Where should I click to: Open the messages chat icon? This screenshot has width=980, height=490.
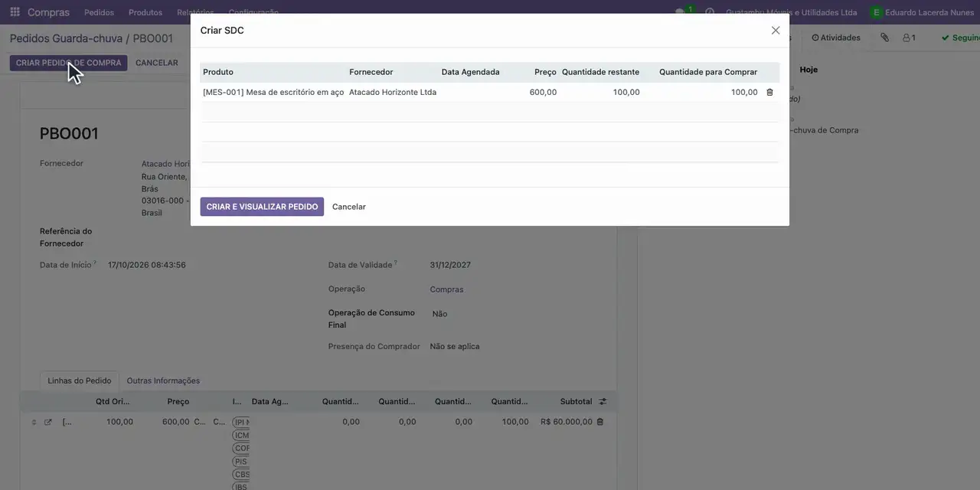click(681, 12)
